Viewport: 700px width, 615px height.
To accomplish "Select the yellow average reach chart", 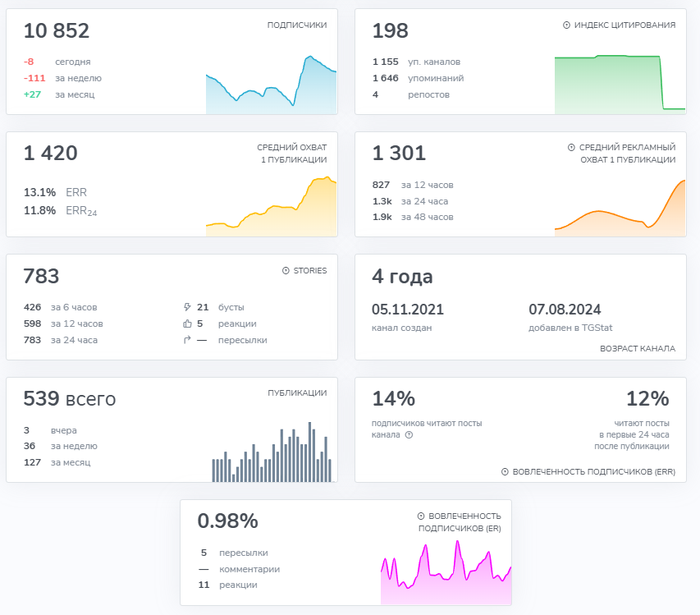I will [x=271, y=209].
